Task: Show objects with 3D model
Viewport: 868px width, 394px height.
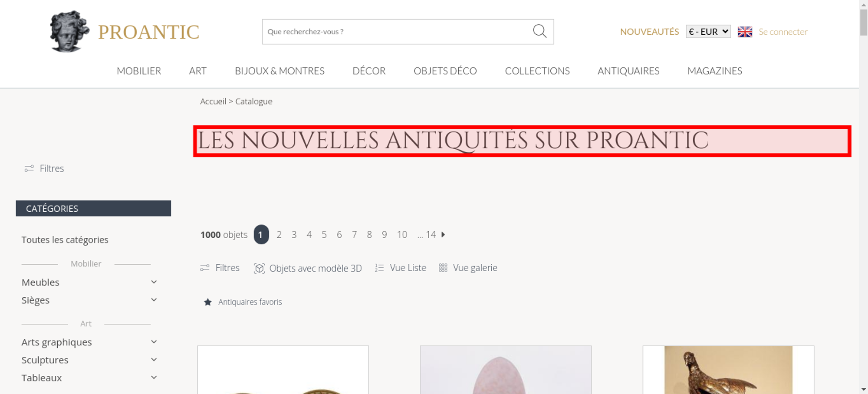Action: (x=308, y=268)
